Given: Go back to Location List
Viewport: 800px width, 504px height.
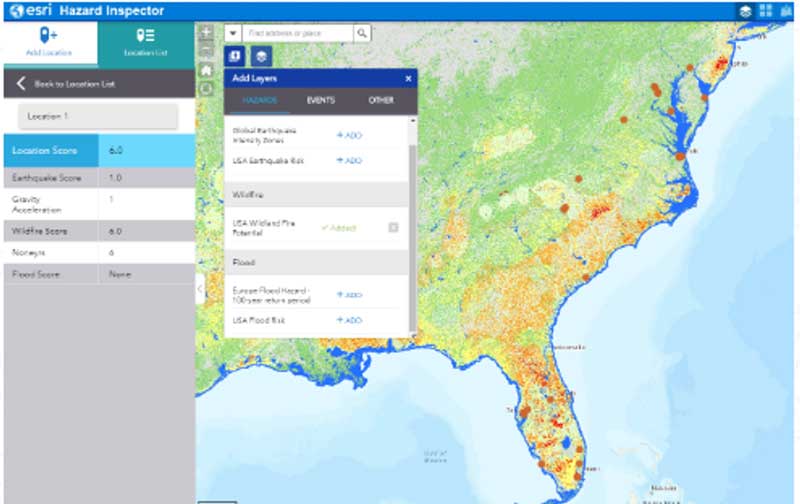Looking at the screenshot, I should point(70,84).
